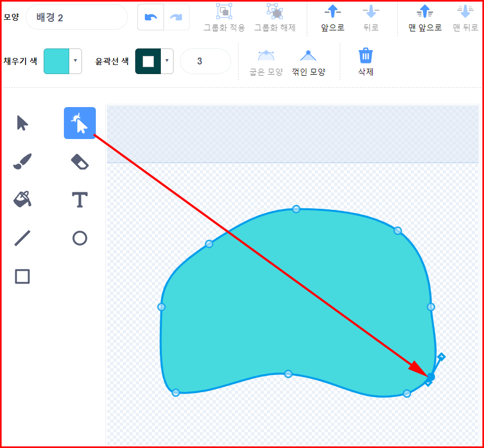The image size is (484, 448).
Task: Click the cyan fill color swatch
Action: coord(56,61)
